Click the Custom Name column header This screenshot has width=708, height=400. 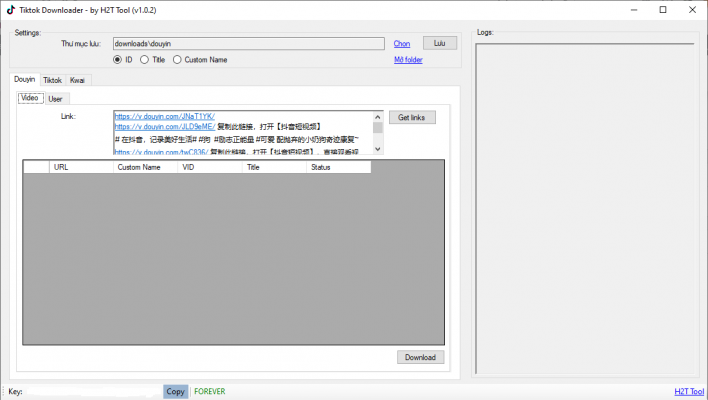point(145,167)
